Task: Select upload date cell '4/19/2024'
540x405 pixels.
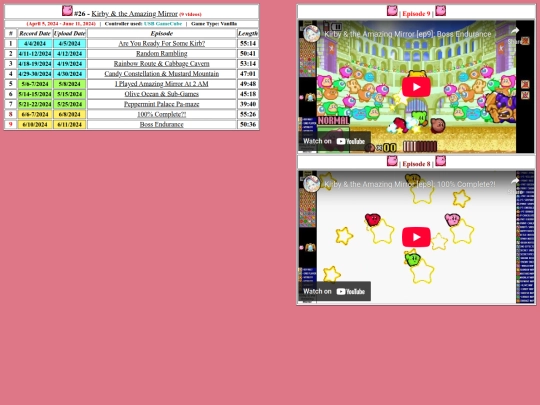Action: tap(70, 64)
